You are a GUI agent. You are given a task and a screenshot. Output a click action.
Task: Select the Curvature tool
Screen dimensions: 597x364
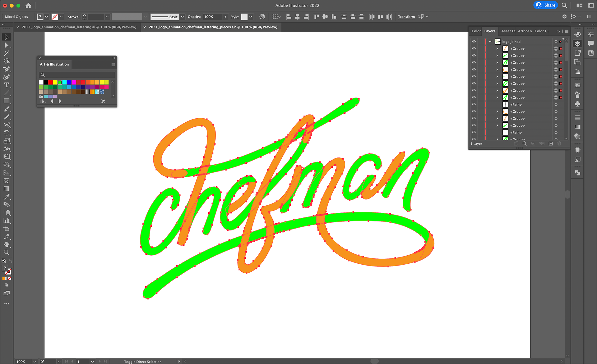point(7,77)
